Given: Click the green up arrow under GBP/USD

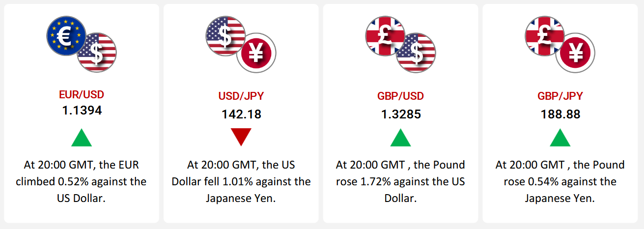Looking at the screenshot, I should (x=400, y=137).
